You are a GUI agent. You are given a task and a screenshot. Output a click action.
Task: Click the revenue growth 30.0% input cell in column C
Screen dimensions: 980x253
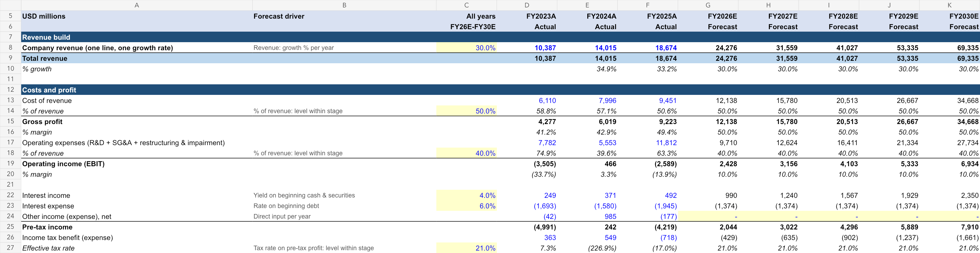[466, 48]
